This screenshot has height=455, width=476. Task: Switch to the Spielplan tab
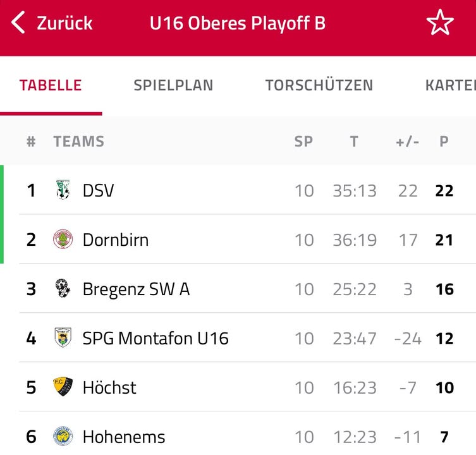tap(173, 85)
